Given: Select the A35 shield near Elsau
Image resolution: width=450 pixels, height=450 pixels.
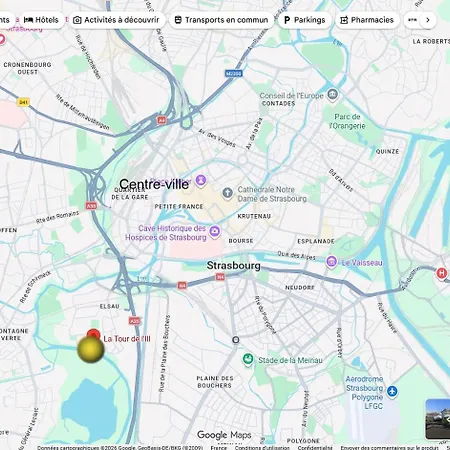Looking at the screenshot, I should click(x=134, y=321).
